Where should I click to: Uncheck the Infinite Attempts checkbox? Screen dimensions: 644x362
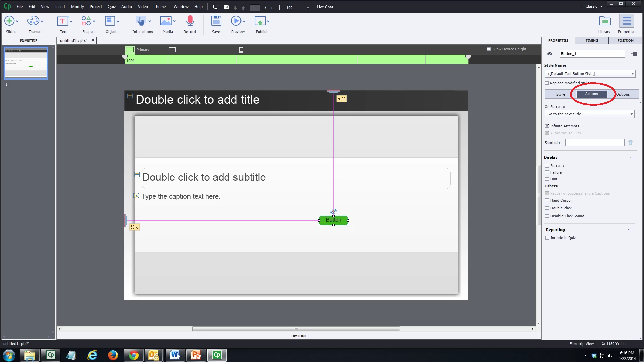coord(547,126)
